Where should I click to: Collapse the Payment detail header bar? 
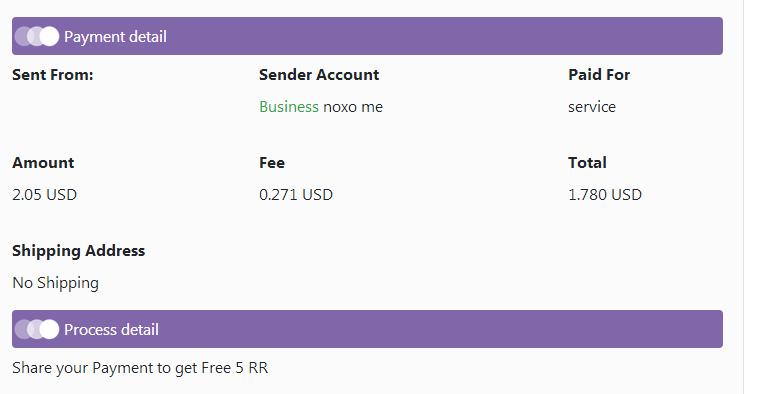click(x=367, y=36)
